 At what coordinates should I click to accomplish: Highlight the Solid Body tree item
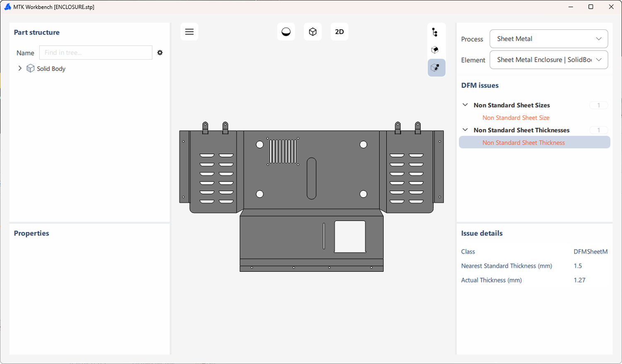coord(51,68)
